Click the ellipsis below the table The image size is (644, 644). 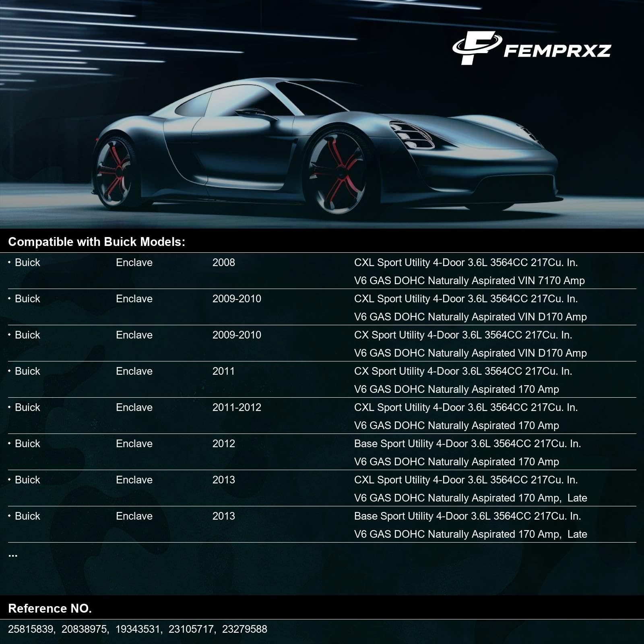click(x=13, y=555)
